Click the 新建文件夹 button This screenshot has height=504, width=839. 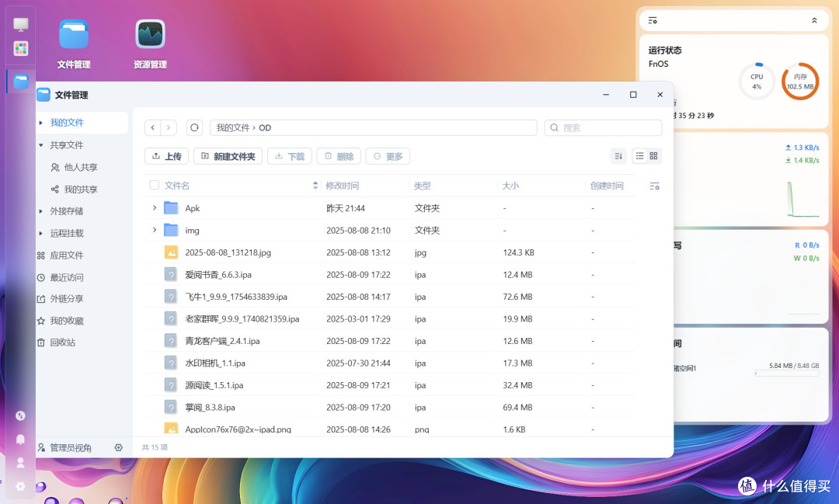[x=228, y=156]
